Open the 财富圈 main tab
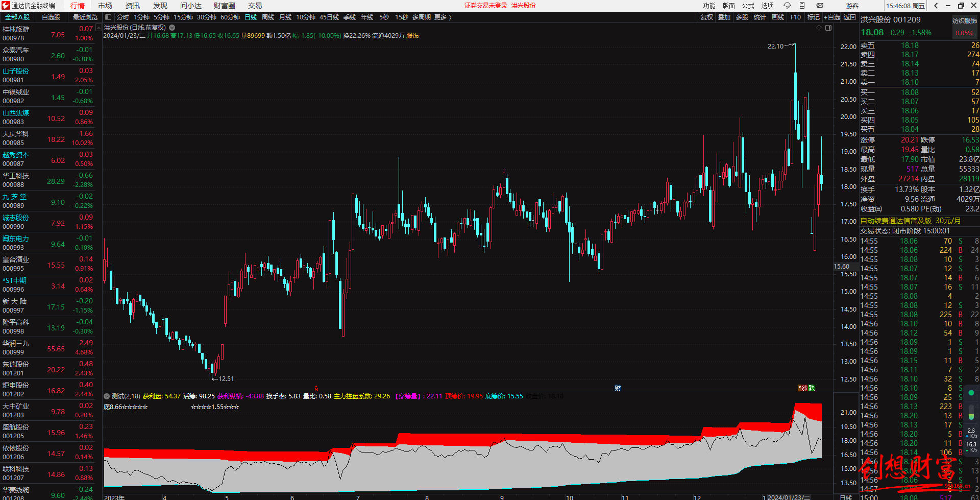980x500 pixels. tap(225, 6)
